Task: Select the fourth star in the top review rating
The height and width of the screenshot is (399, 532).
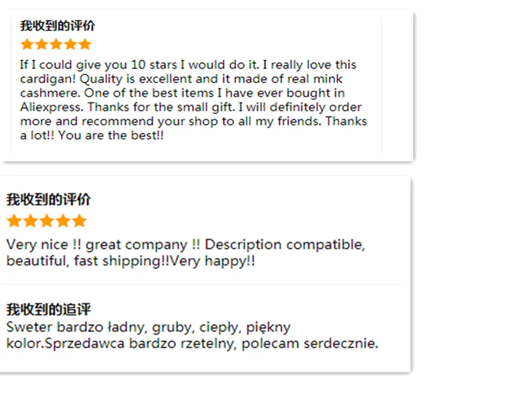Action: 71,44
